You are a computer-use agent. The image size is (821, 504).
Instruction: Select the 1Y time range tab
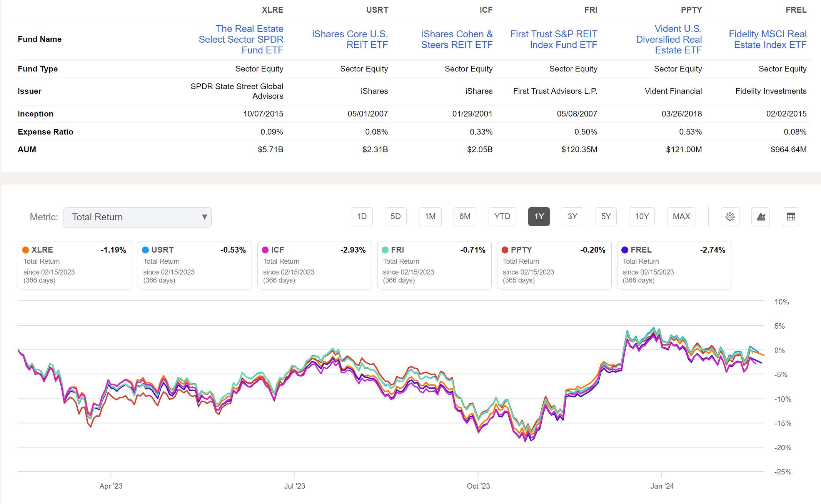(x=539, y=216)
